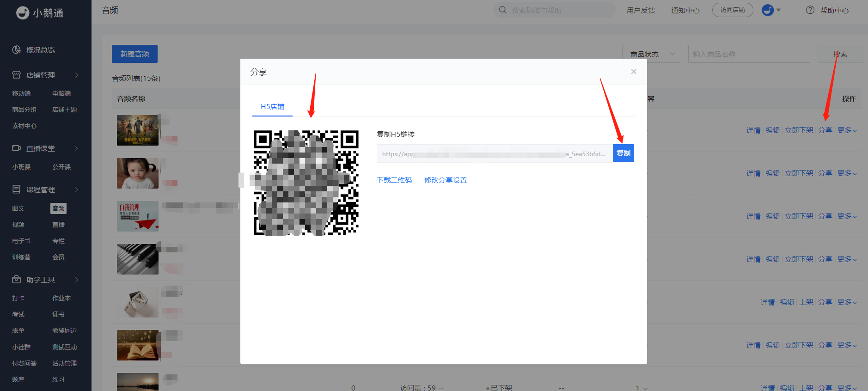Click 详情 for the piano-keys audio row
Screen dimensions: 868x391
(753, 259)
